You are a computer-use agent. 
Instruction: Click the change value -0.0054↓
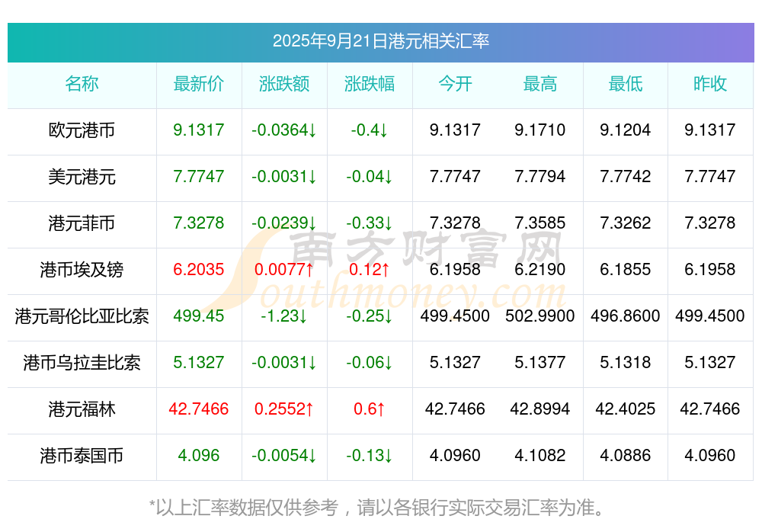284,455
